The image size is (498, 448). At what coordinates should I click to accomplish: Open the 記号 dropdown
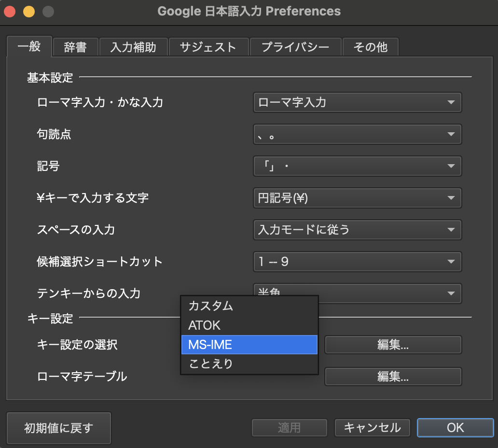(357, 166)
